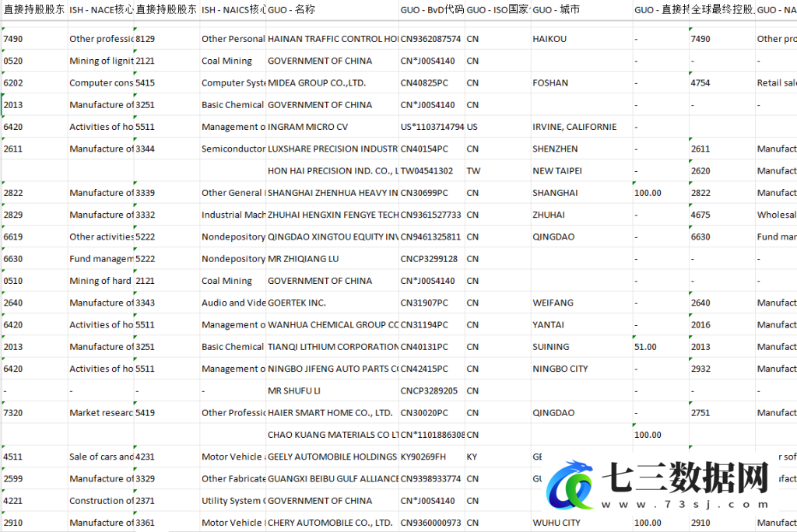Screen dimensions: 797x532
Task: Click HAIER SMART HOME CO., LTD. cell
Action: click(x=332, y=412)
